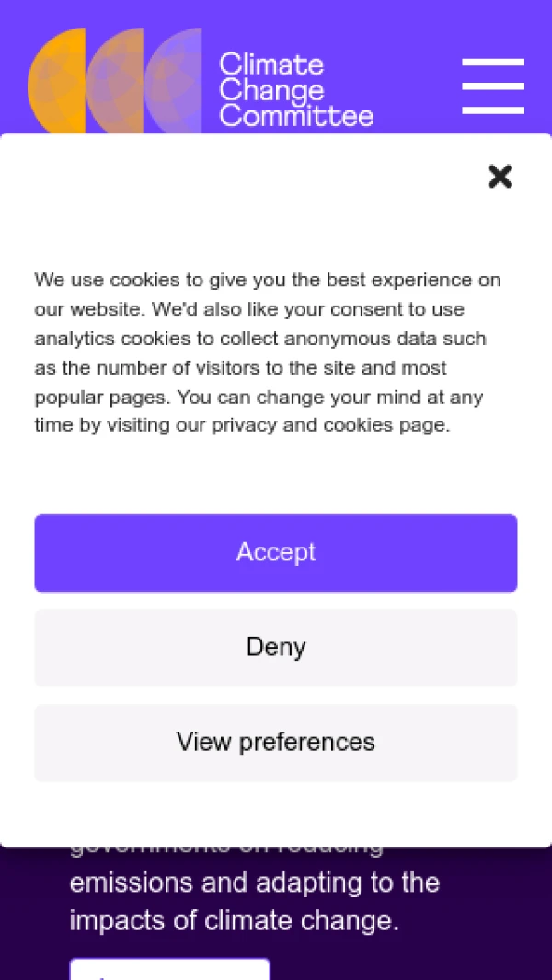The width and height of the screenshot is (552, 980).
Task: Click the logo wordmark text 'Climate'
Action: (x=270, y=63)
